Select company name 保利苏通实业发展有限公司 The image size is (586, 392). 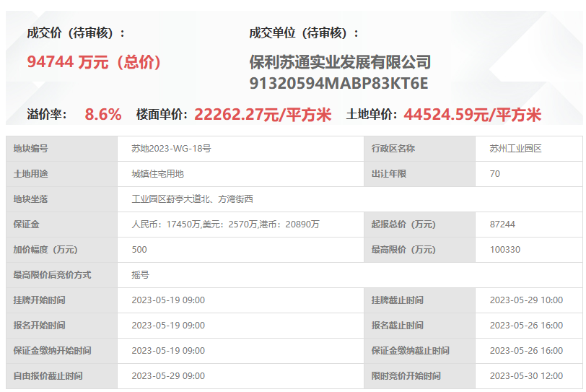340,62
